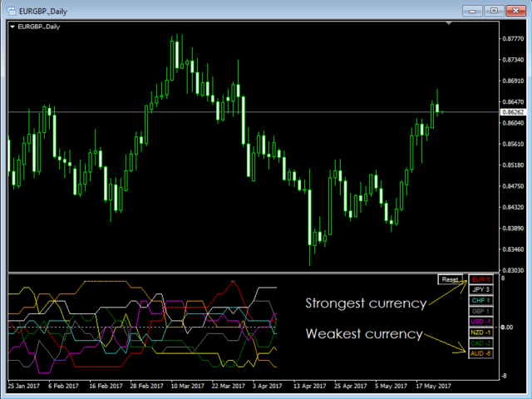Click the 16 Feb 2017 date label

pos(106,386)
